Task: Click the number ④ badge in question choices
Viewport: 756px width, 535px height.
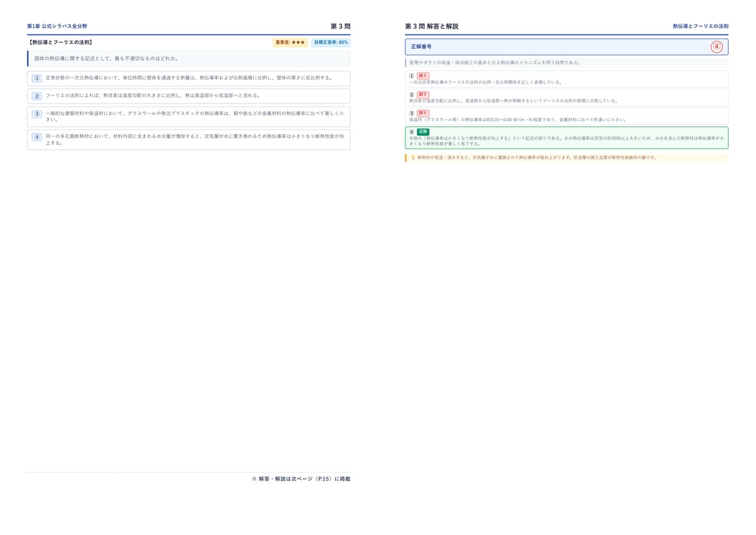Action: (37, 137)
